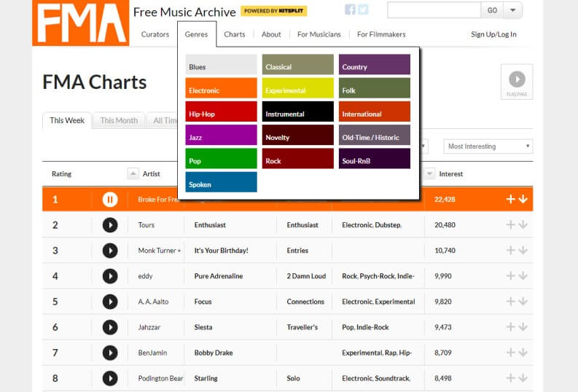
Task: Play eddy's Pure Adrenaline track
Action: [x=110, y=276]
